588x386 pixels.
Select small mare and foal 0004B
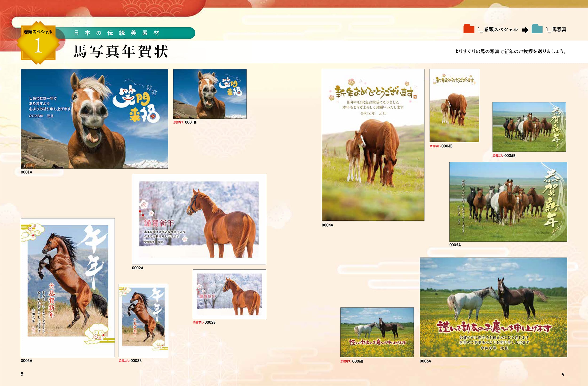click(x=454, y=106)
